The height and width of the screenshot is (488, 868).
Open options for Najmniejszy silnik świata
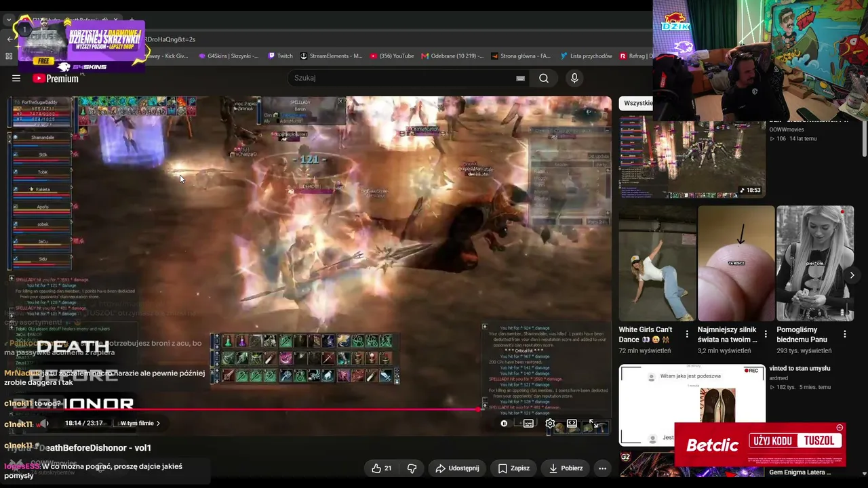coord(766,334)
